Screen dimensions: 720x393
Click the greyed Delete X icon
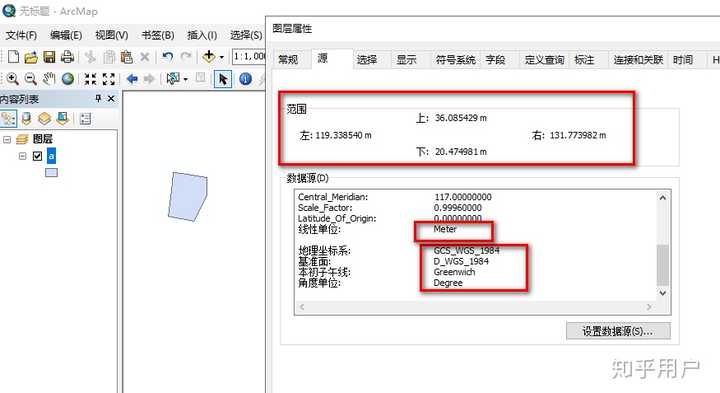pos(145,57)
